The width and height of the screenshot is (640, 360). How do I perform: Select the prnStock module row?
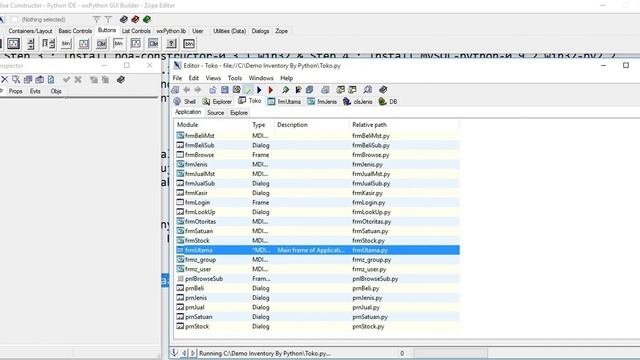(318, 327)
